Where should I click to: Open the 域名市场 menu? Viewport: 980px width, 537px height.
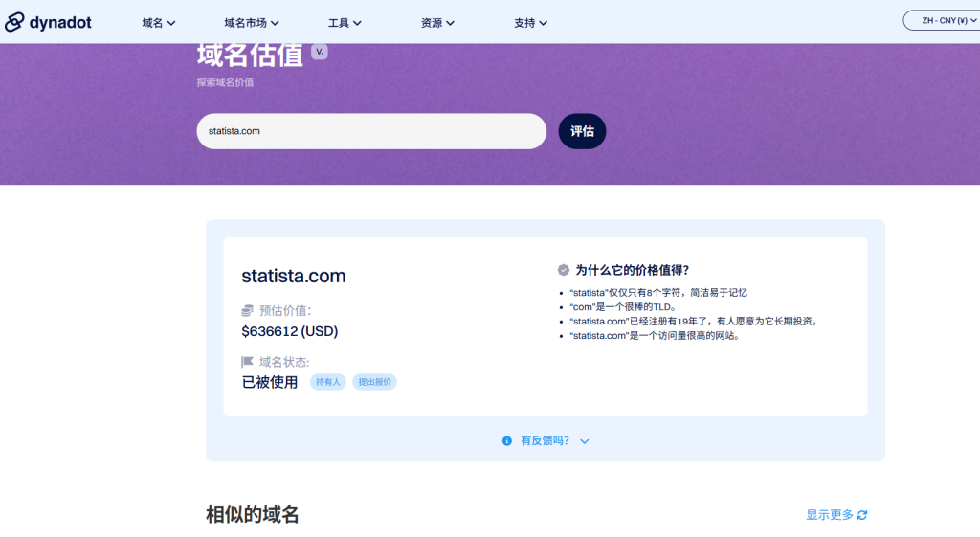coord(252,23)
